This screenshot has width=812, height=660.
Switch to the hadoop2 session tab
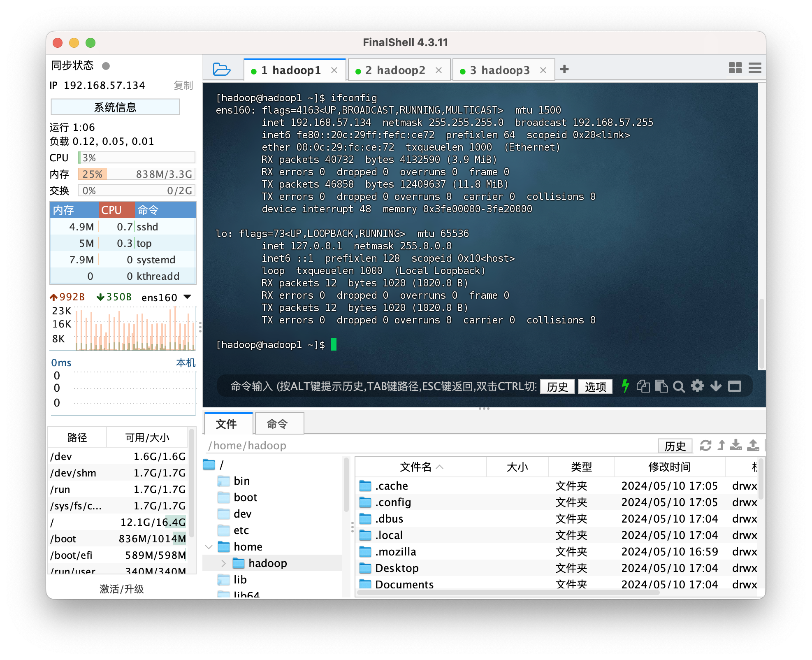pyautogui.click(x=395, y=70)
